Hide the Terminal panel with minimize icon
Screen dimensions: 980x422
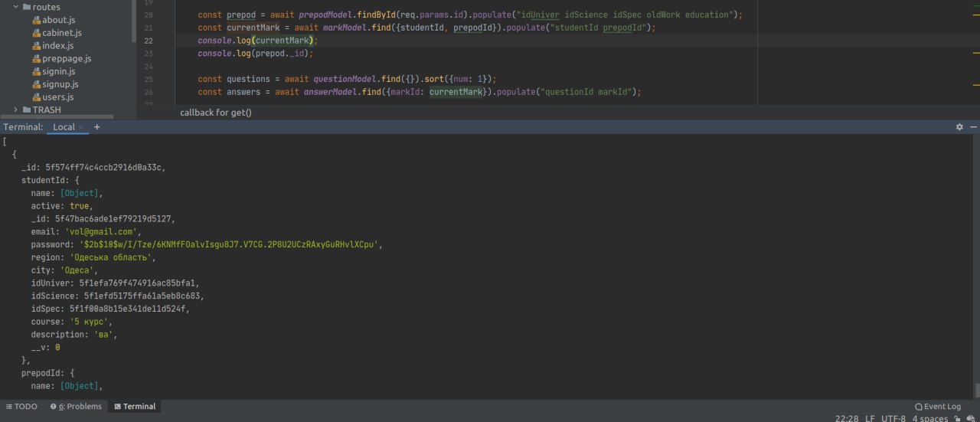click(x=973, y=127)
